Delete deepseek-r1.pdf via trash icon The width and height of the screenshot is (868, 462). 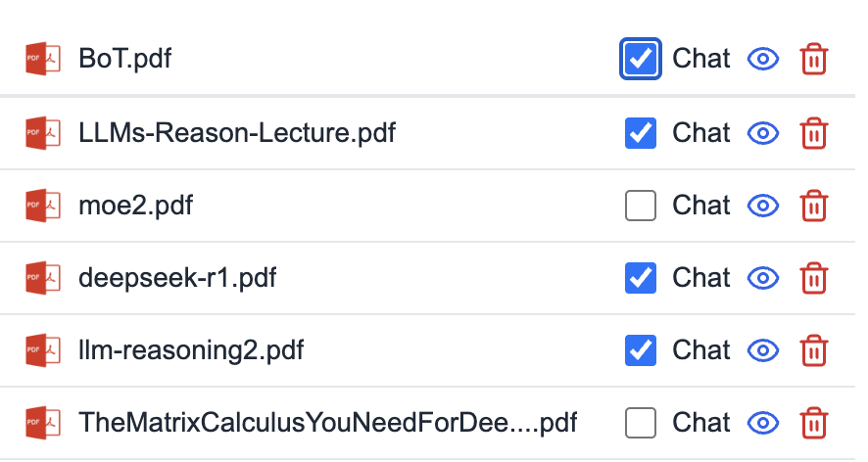pyautogui.click(x=813, y=278)
